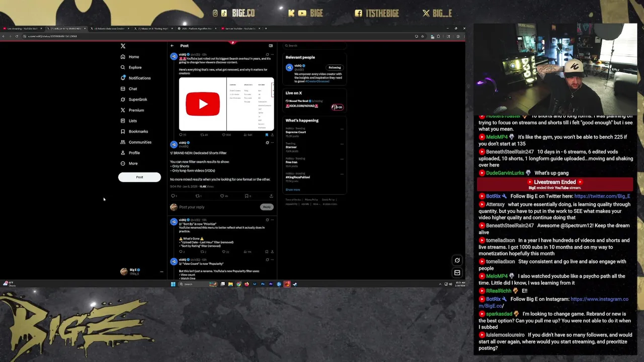This screenshot has width=644, height=362.
Task: Repost the first vidIQ post
Action: pyautogui.click(x=204, y=135)
